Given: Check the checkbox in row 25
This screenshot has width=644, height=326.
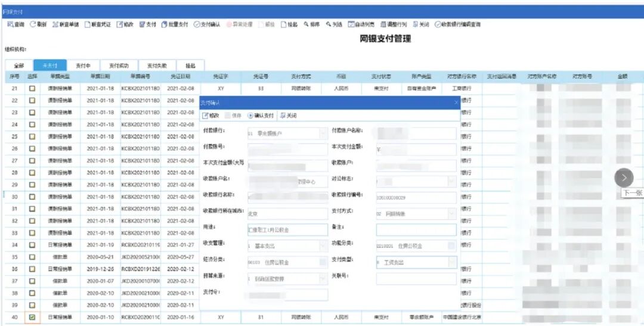Looking at the screenshot, I should (x=32, y=136).
